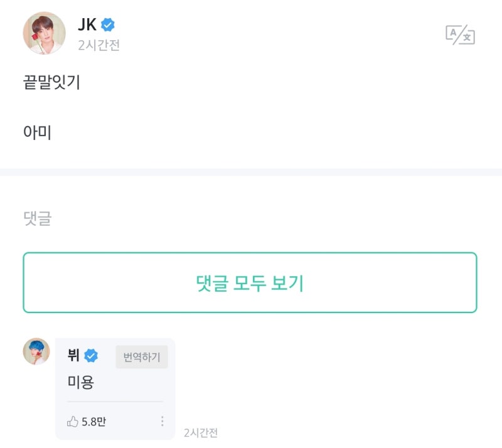Click the gray divider bar below the post
This screenshot has height=448, width=502.
251,172
